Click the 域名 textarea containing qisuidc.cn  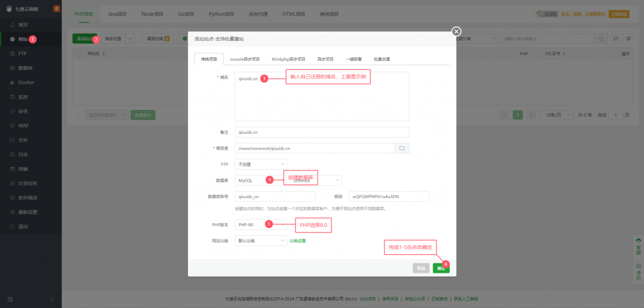[x=322, y=97]
